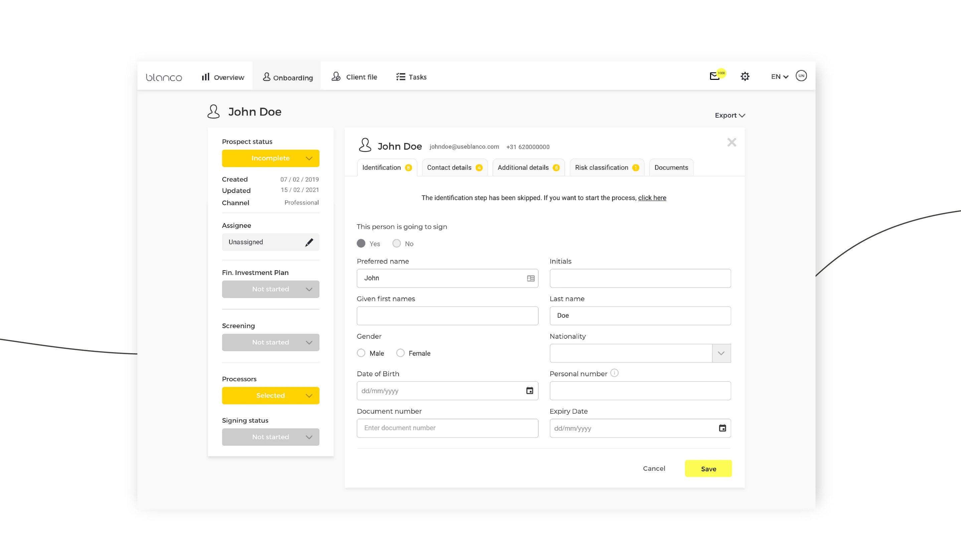The width and height of the screenshot is (961, 560).
Task: Choose Female gender option
Action: click(400, 354)
